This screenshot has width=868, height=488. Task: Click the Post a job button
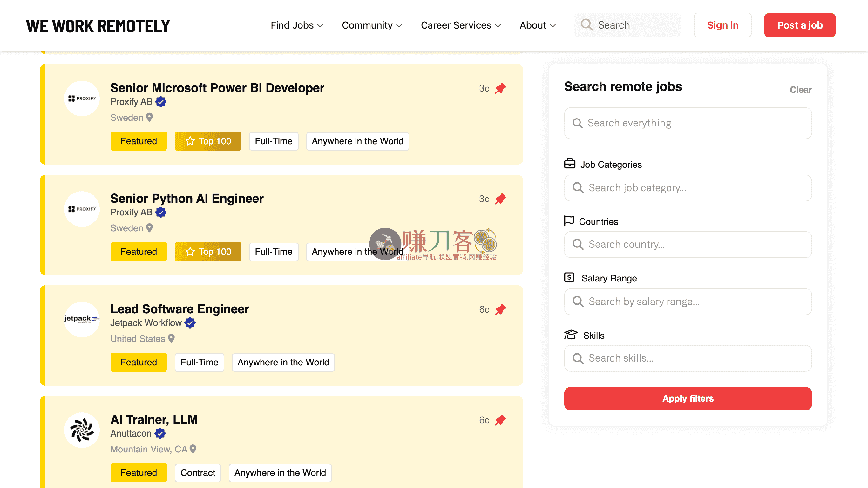(800, 25)
